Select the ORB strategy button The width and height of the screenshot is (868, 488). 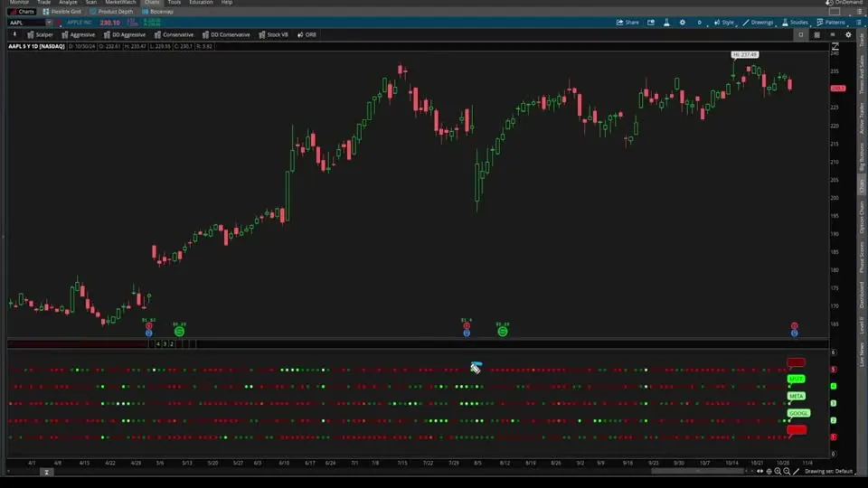pos(307,35)
